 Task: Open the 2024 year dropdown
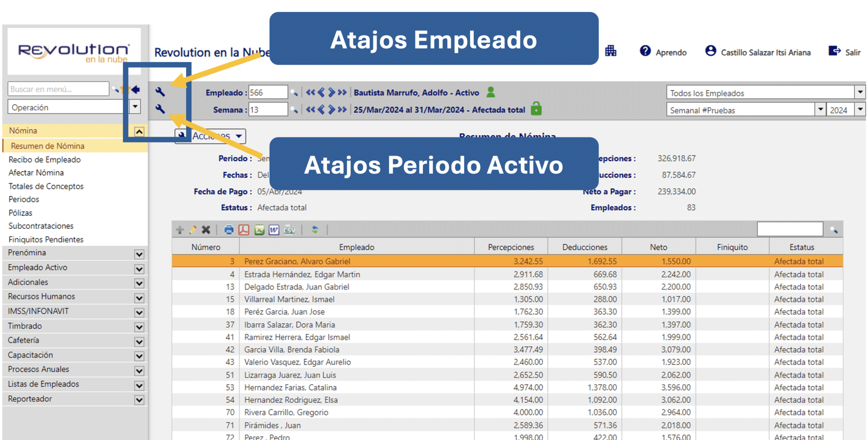click(x=860, y=109)
